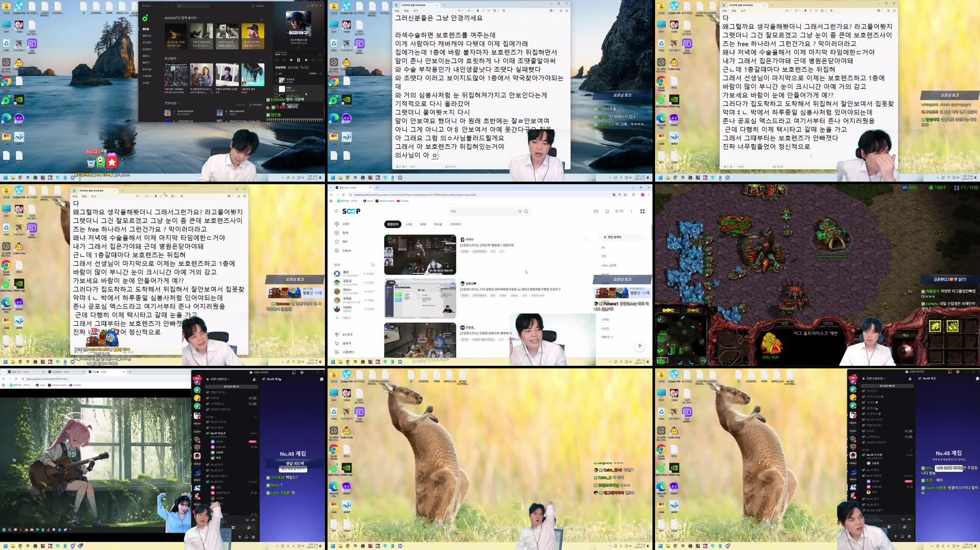Screen dimensions: 980x550
Task: Click the 로그인 link on SOOP
Action: 619,211
